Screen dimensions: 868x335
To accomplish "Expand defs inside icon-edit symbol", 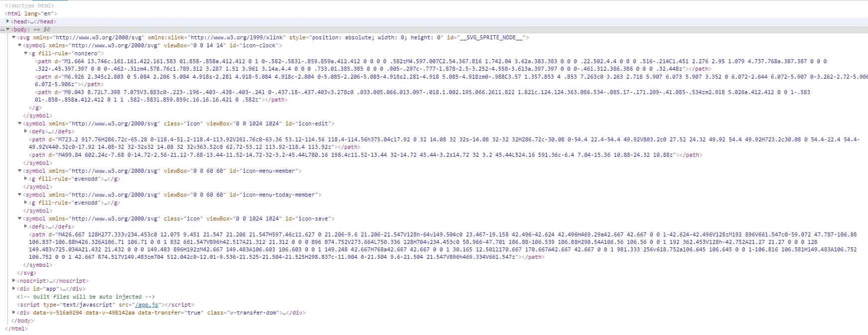I will pos(25,131).
